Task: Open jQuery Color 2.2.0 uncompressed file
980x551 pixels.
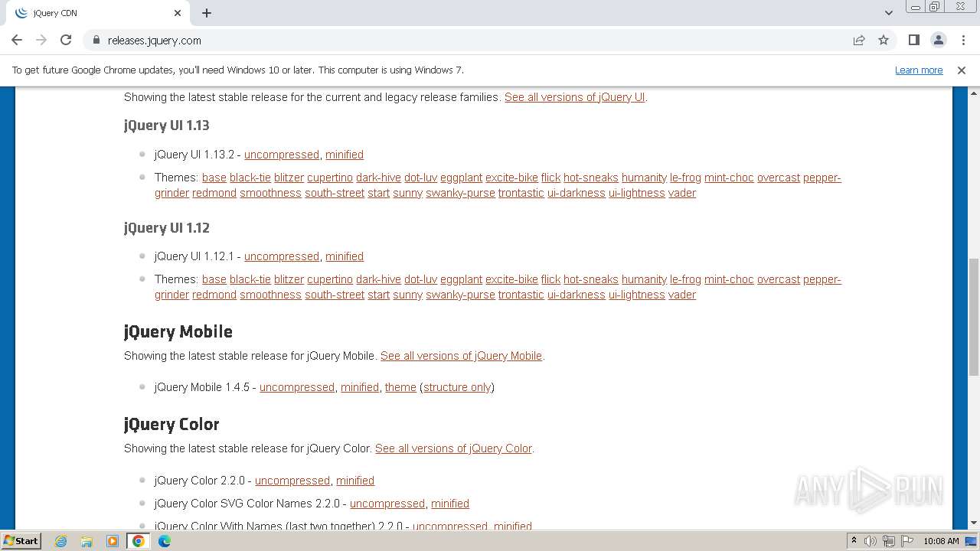Action: (292, 481)
